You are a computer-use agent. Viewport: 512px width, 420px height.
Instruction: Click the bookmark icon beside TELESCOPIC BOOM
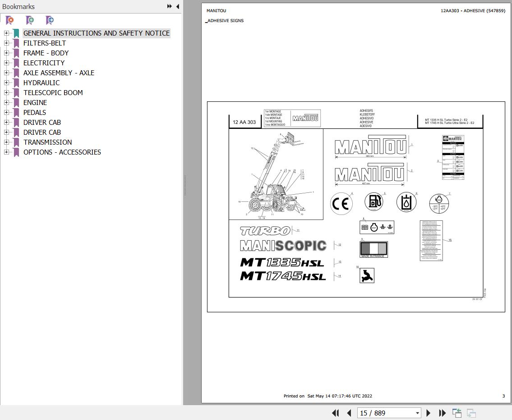click(x=16, y=93)
